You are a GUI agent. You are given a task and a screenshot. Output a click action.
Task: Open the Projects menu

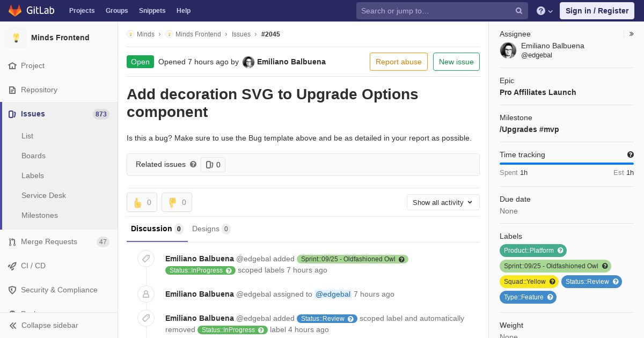point(82,11)
